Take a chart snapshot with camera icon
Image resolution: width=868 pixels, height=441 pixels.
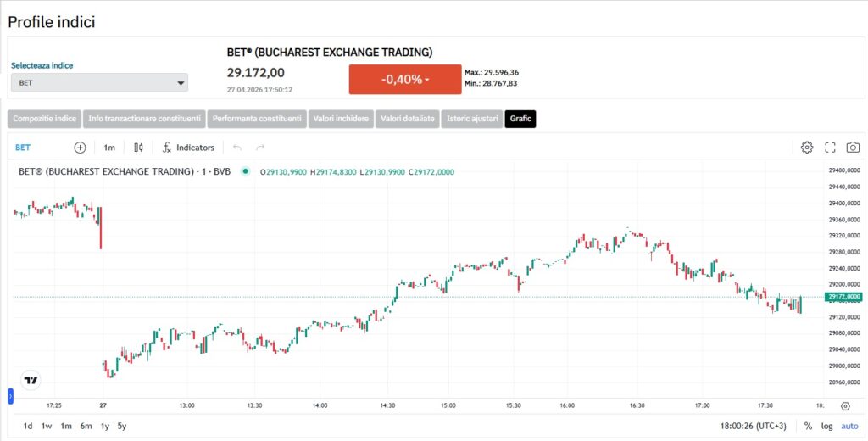click(x=853, y=148)
